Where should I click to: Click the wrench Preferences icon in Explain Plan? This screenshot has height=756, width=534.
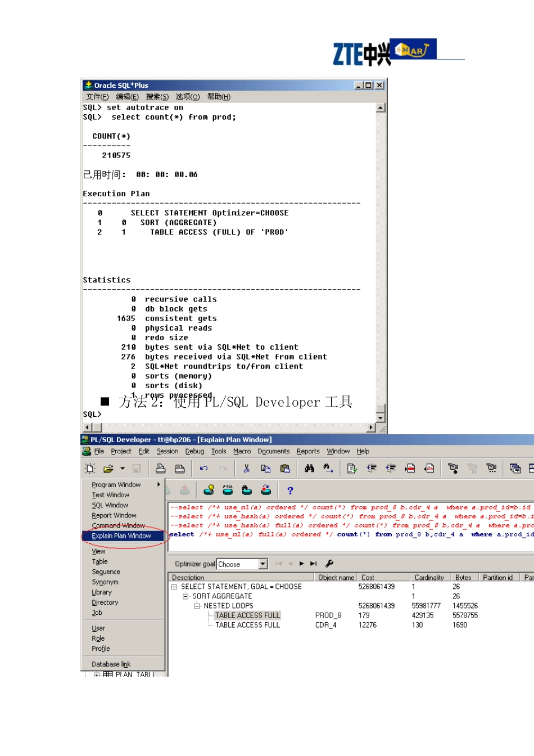[x=329, y=564]
